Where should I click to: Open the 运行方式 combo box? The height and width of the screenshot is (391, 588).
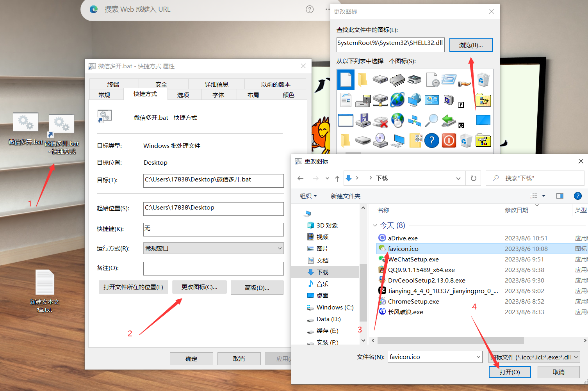pyautogui.click(x=214, y=249)
